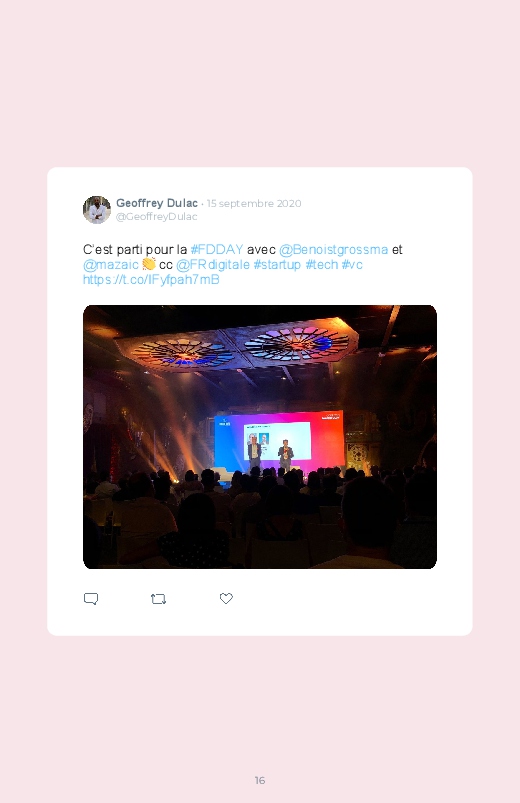Follow the t.co/IFyfpah7mB link
This screenshot has height=803, width=520.
pos(151,279)
